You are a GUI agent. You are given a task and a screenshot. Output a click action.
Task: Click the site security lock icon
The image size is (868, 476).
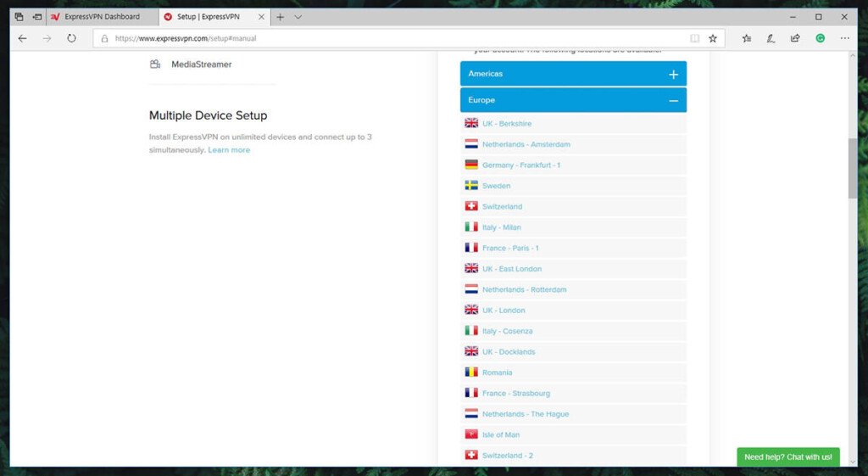(x=104, y=38)
